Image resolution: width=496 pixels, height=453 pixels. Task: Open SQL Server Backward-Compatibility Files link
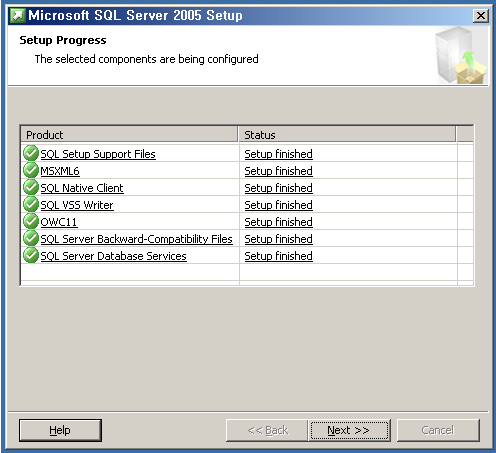[x=136, y=239]
